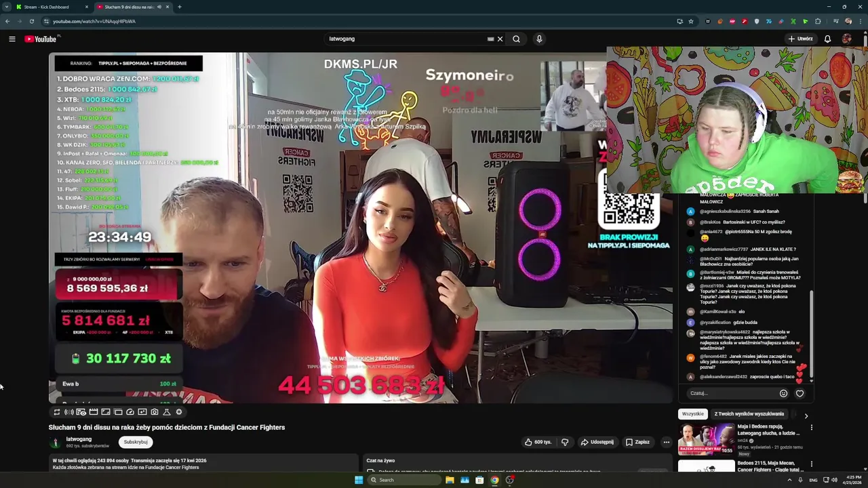
Task: Go to YouTube home via logo
Action: [41, 39]
